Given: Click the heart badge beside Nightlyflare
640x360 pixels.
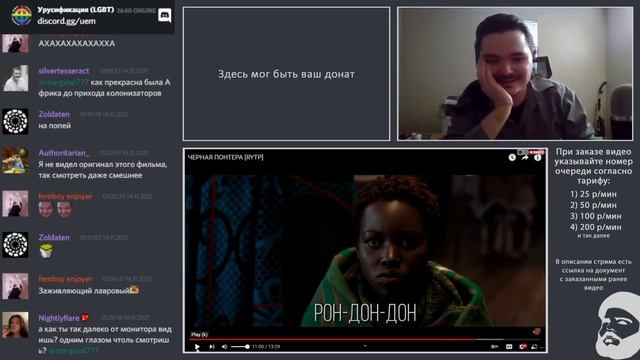Looking at the screenshot, I should click(85, 318).
